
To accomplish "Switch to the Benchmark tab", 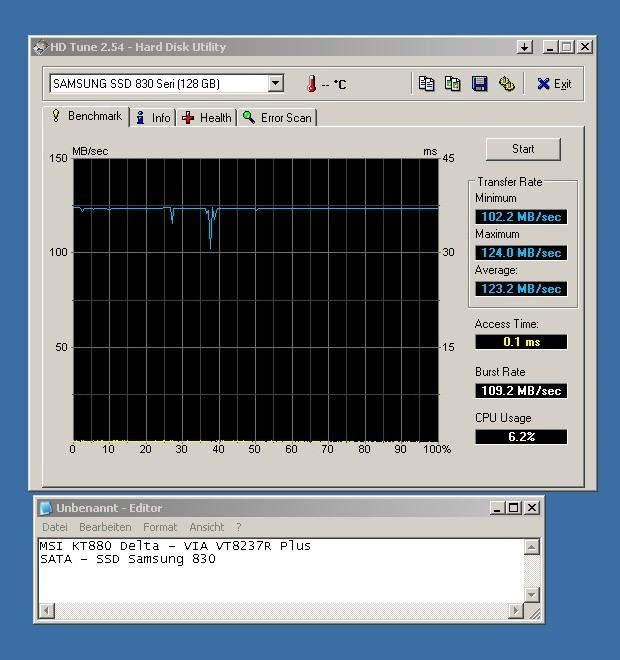I will click(x=86, y=116).
